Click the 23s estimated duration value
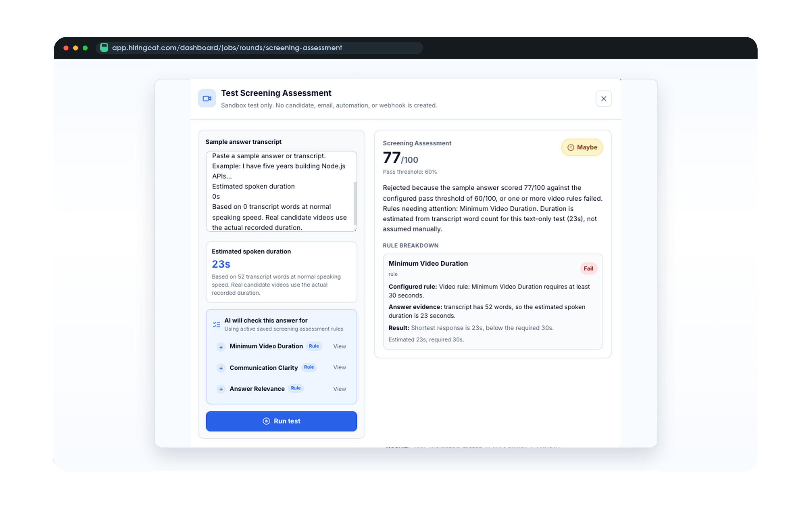 [221, 264]
